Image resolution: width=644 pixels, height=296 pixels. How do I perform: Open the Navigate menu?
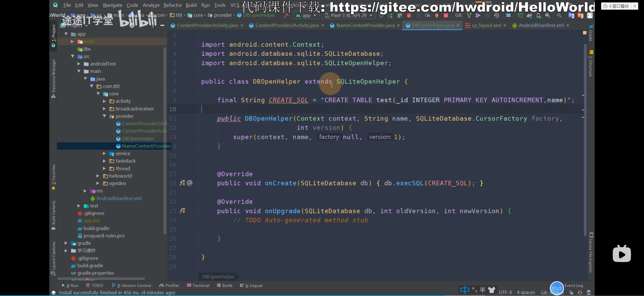pos(112,5)
